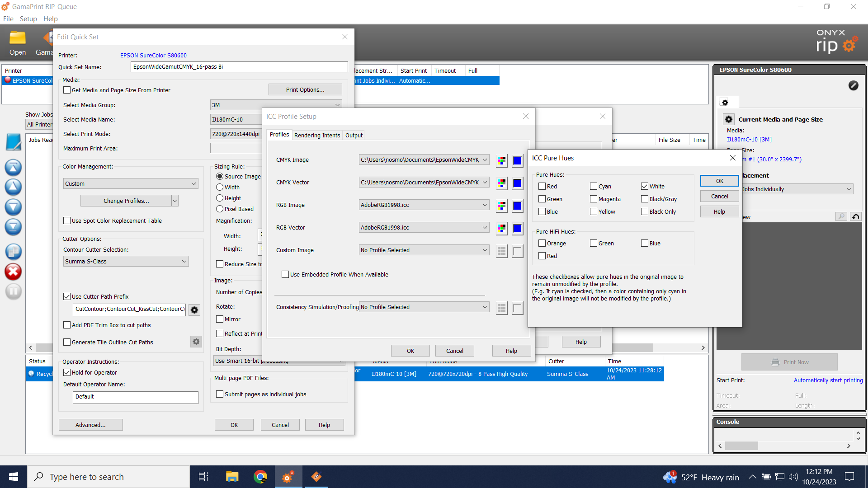Click the edit pencil icon in printer panel
868x488 pixels.
point(853,85)
